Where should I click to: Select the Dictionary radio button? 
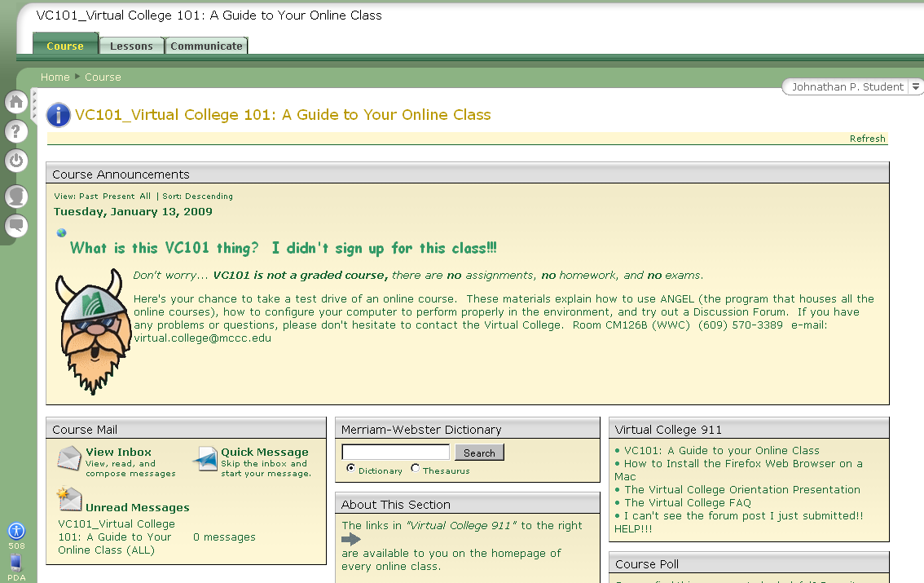point(350,469)
